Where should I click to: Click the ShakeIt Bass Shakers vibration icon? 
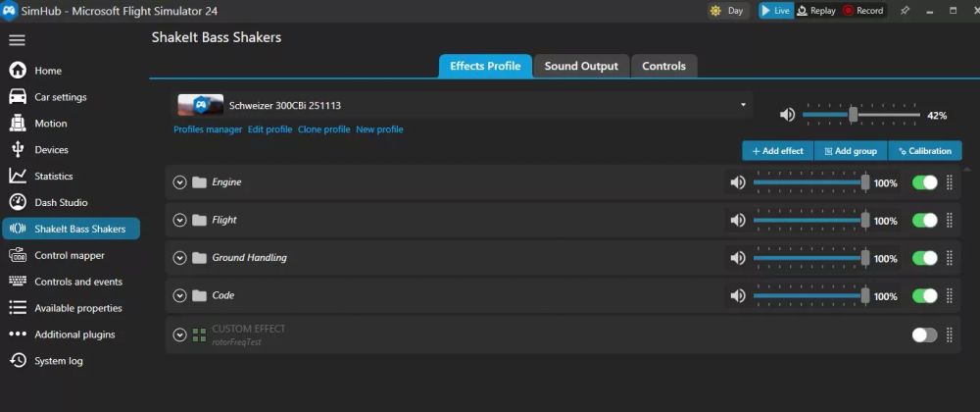18,229
